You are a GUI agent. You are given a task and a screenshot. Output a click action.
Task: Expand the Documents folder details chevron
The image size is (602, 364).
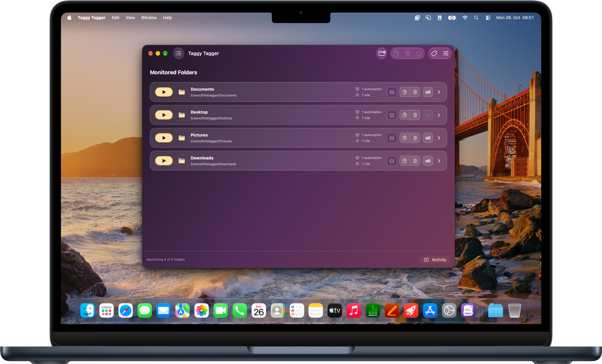pyautogui.click(x=439, y=92)
